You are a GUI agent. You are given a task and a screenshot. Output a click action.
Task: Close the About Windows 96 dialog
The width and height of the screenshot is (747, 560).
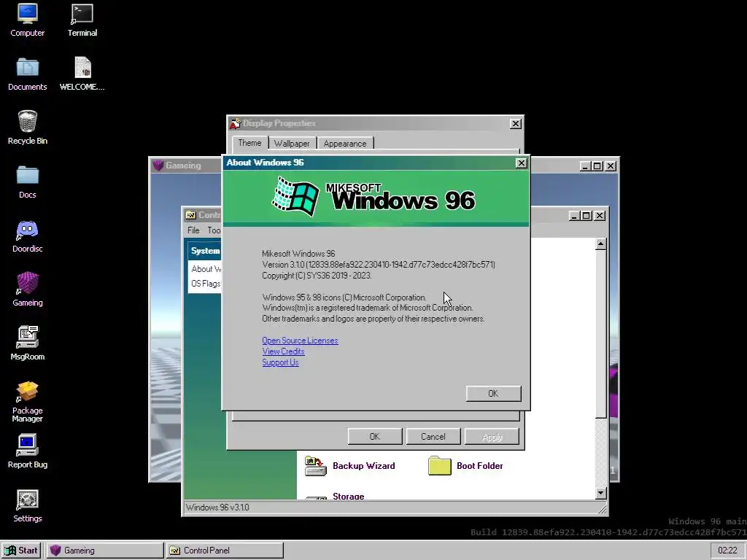[521, 163]
